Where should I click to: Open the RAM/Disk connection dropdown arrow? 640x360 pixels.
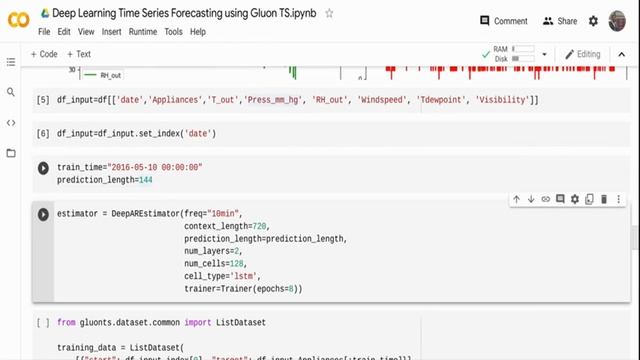point(544,54)
